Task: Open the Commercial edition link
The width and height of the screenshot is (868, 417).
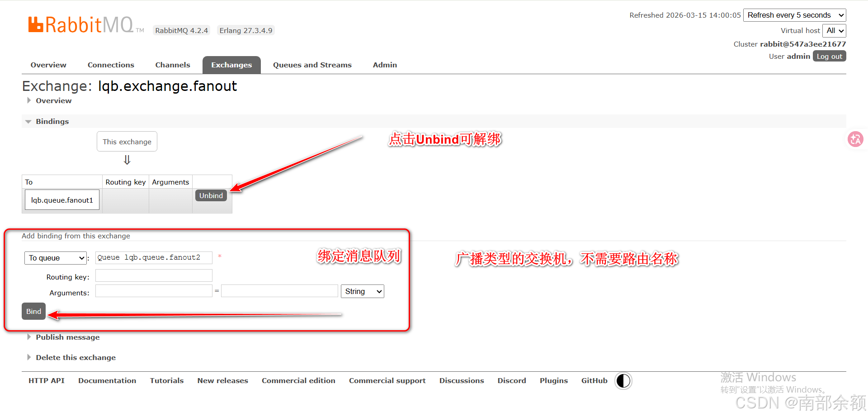Action: pyautogui.click(x=298, y=380)
